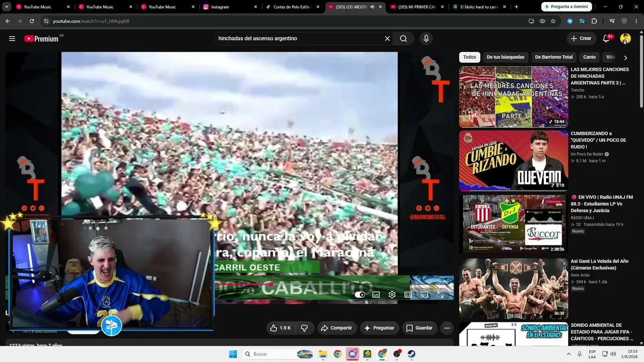Click the Crear button
The height and width of the screenshot is (362, 644).
582,39
